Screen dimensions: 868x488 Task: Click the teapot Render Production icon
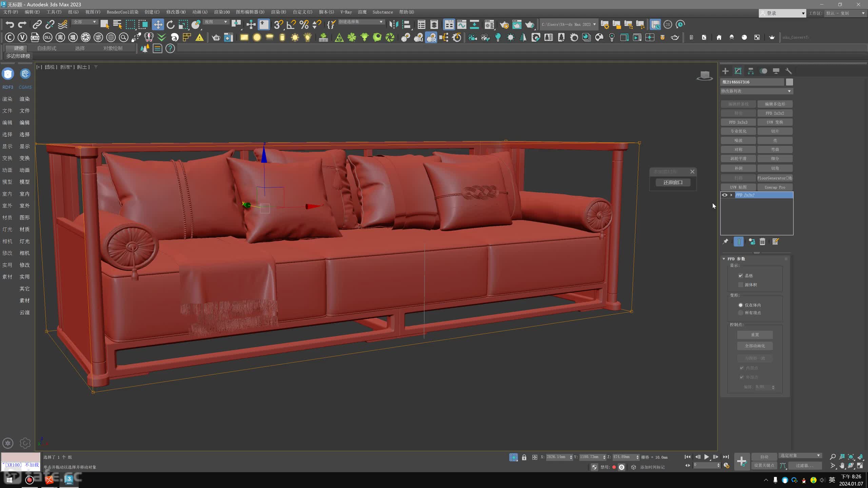tap(529, 24)
